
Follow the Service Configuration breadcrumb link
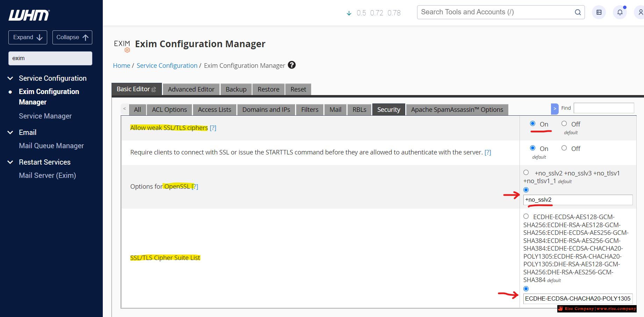pyautogui.click(x=167, y=66)
